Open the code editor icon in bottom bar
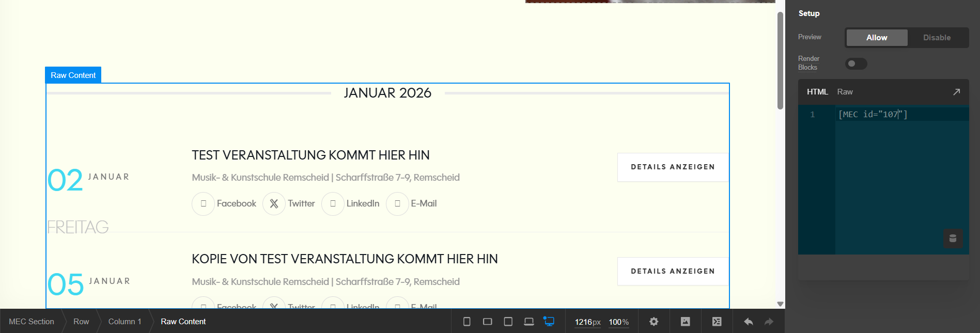The image size is (980, 333). click(717, 322)
